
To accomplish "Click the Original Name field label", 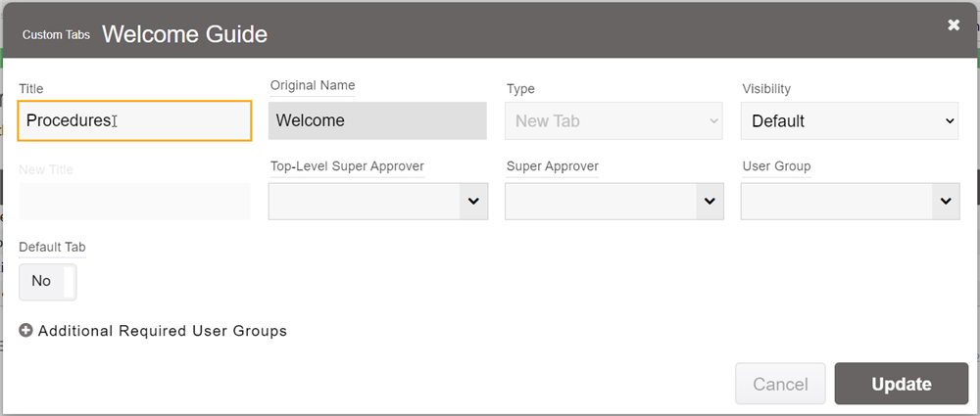I will point(313,85).
